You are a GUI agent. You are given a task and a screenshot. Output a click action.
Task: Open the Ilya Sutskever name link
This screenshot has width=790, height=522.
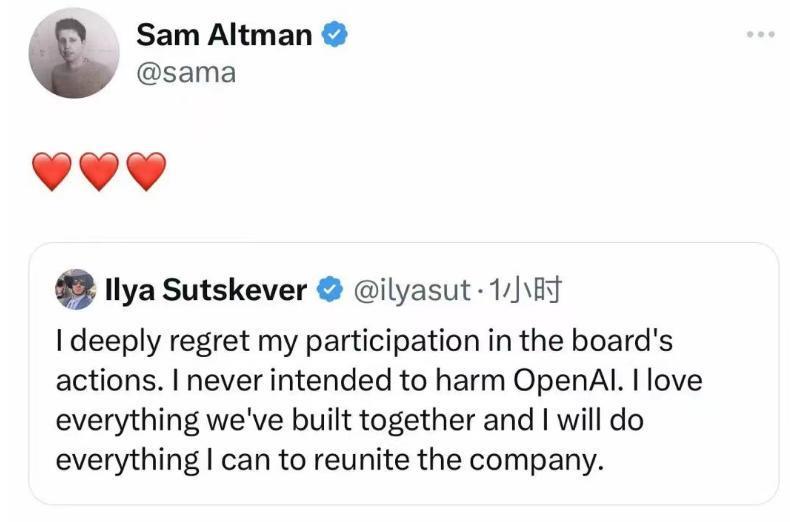click(205, 290)
